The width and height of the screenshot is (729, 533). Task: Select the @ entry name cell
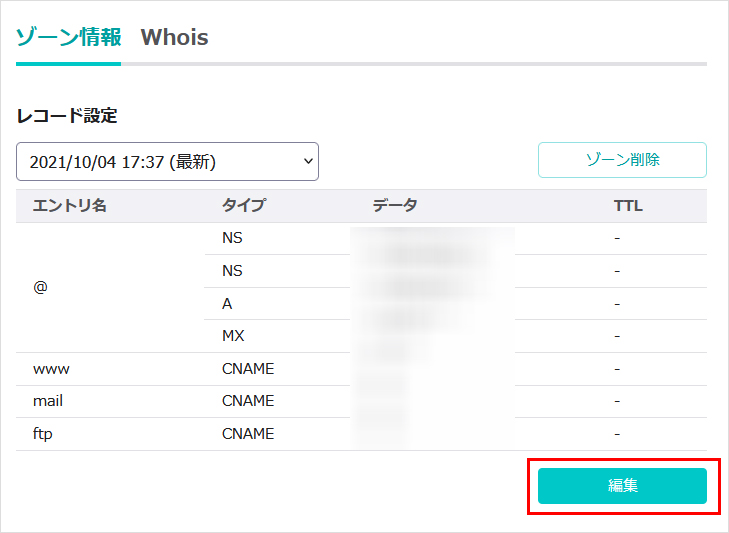[x=41, y=287]
